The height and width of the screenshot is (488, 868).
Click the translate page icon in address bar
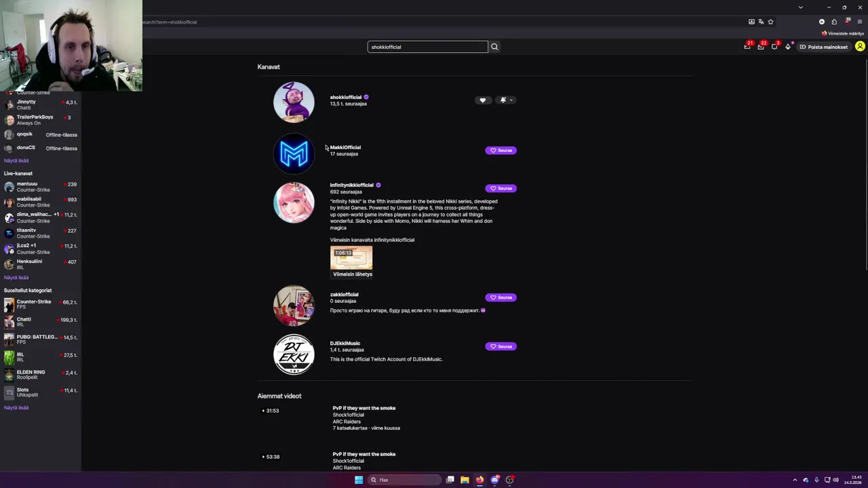tap(761, 22)
